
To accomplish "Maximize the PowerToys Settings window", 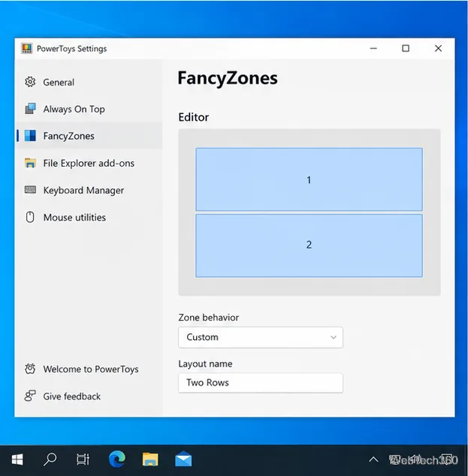I will click(x=406, y=48).
